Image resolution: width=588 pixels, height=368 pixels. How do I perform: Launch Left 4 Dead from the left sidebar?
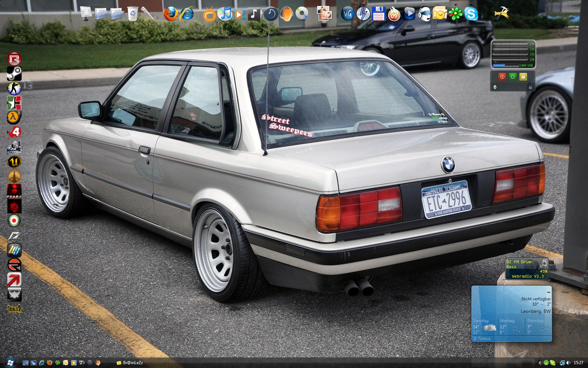[x=14, y=132]
